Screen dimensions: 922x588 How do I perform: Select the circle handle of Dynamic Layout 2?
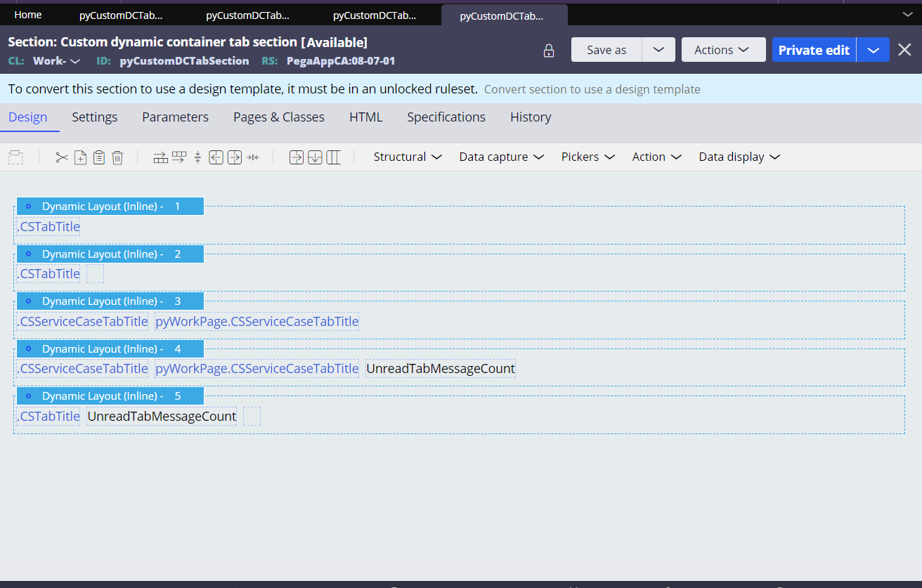pyautogui.click(x=29, y=254)
